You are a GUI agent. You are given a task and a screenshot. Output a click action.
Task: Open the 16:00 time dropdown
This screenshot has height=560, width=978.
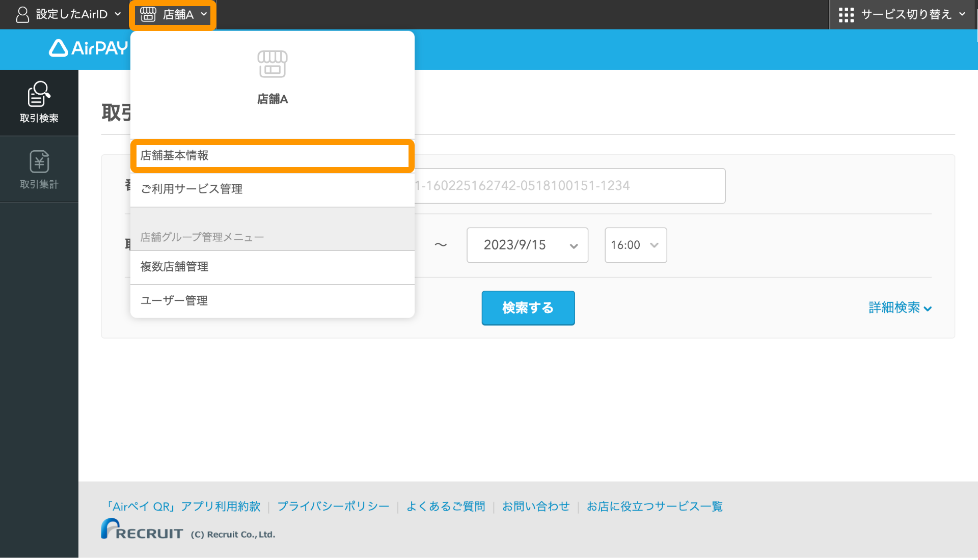[x=635, y=245]
